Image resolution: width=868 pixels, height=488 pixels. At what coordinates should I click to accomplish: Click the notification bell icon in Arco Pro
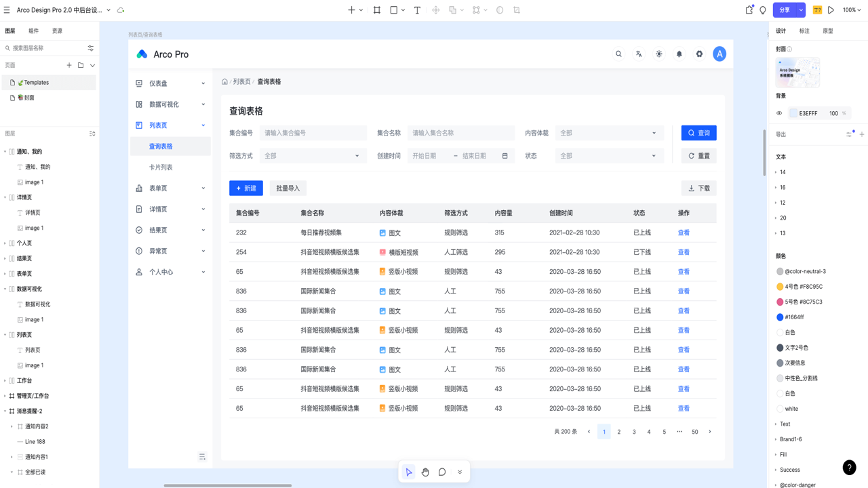click(x=679, y=54)
